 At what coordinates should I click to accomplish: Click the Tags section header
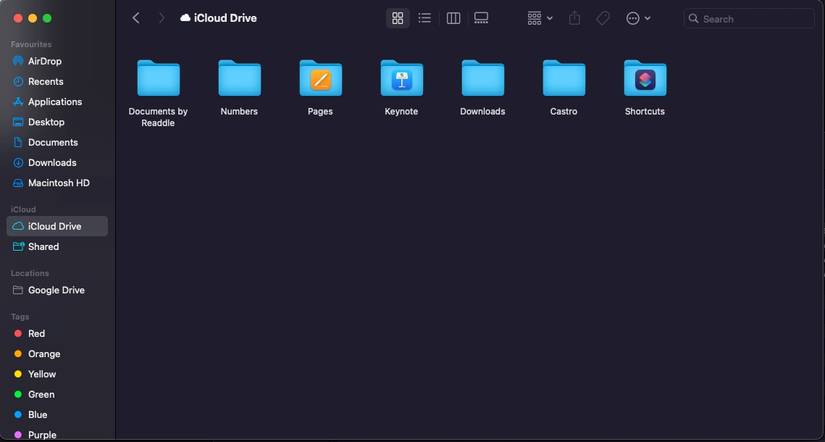click(x=20, y=317)
